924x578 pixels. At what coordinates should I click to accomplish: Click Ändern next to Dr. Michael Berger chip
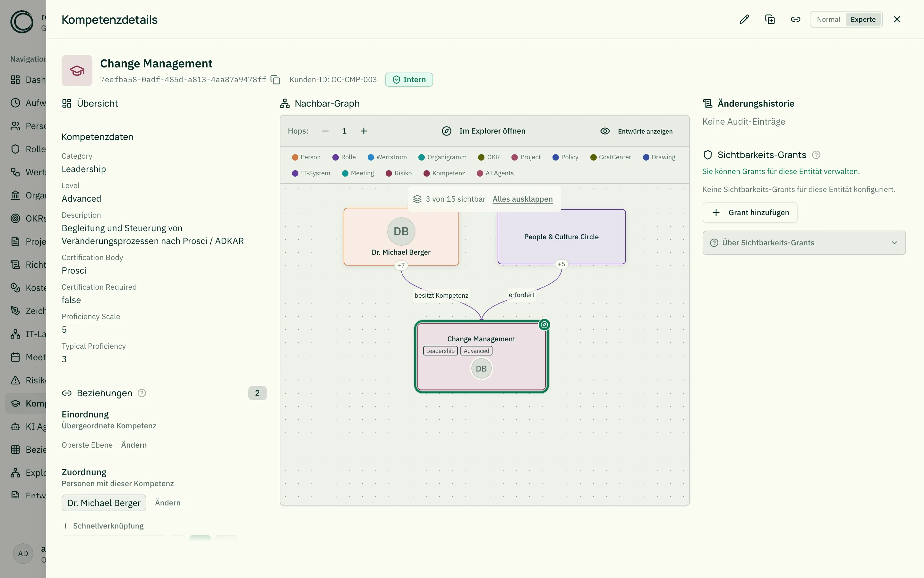(167, 503)
